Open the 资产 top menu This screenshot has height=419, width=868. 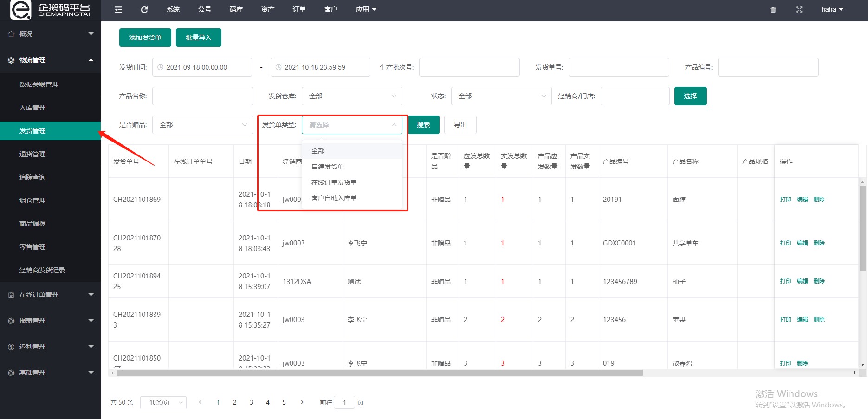[268, 9]
